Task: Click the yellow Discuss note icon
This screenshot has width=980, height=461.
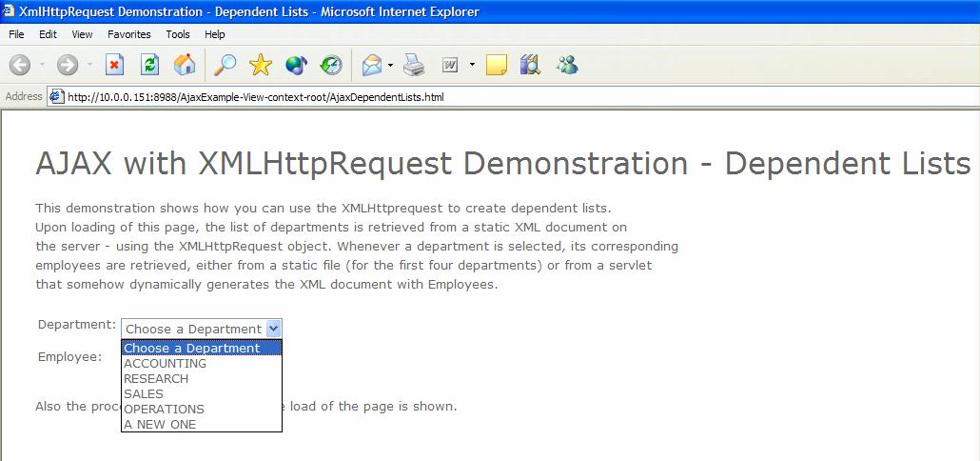Action: [496, 65]
